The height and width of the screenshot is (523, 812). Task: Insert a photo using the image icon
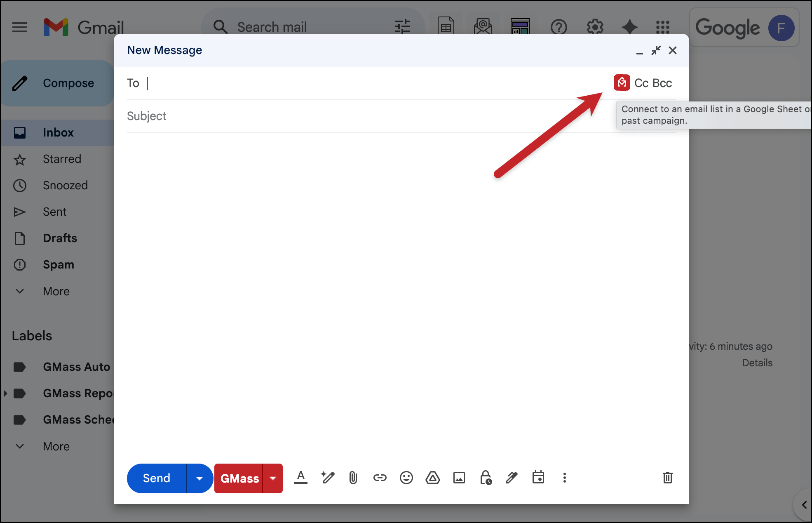tap(459, 478)
